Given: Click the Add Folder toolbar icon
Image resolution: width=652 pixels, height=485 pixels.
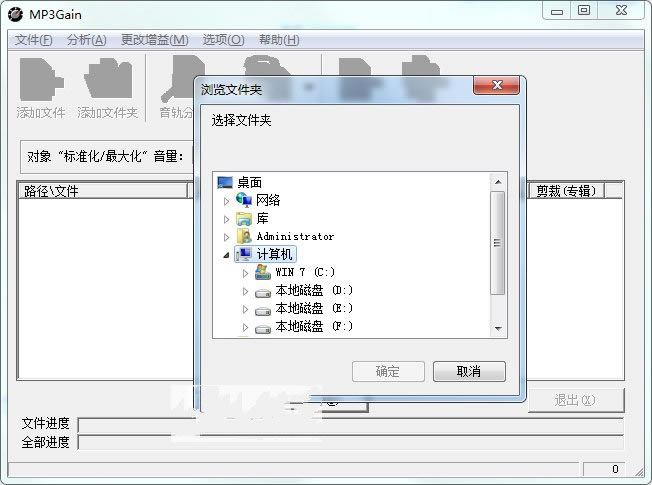Looking at the screenshot, I should [108, 78].
